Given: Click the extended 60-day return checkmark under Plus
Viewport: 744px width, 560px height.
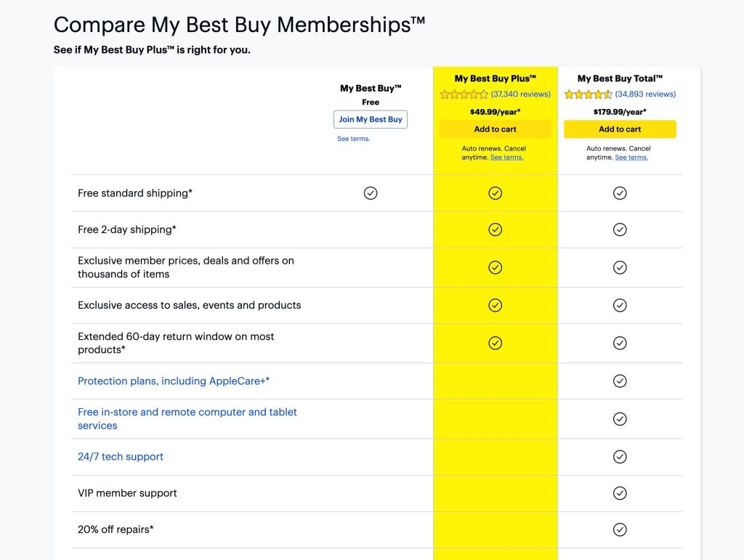Looking at the screenshot, I should (495, 343).
